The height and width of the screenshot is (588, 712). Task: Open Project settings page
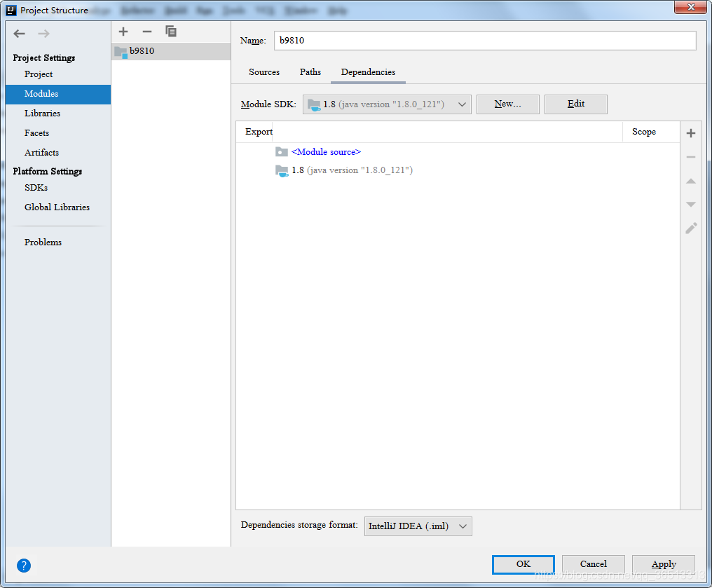pyautogui.click(x=39, y=74)
